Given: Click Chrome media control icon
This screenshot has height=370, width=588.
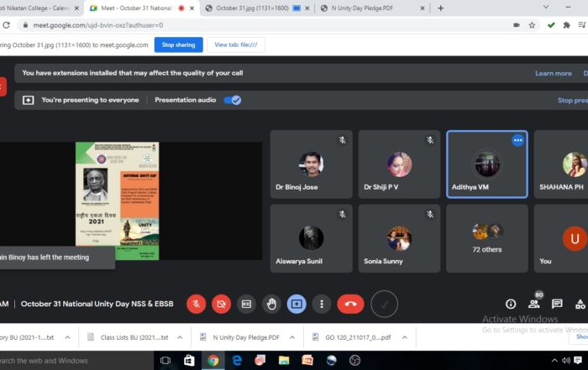Looking at the screenshot, I should [x=581, y=25].
